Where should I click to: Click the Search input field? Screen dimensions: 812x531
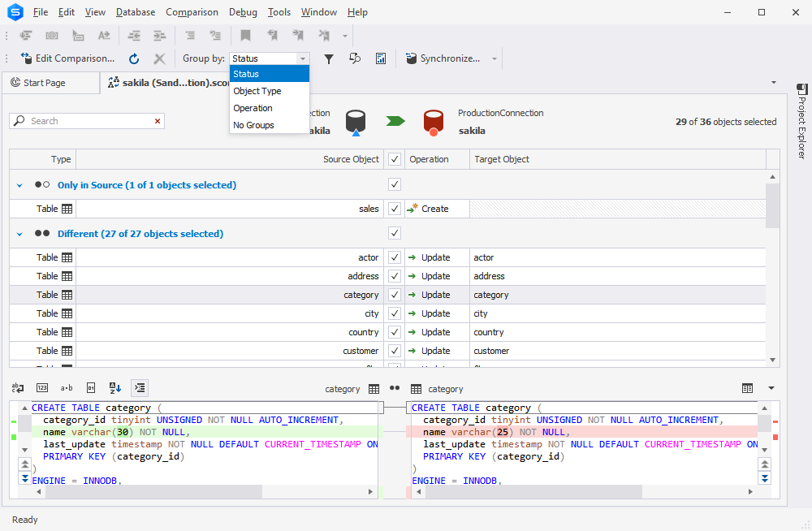[87, 121]
